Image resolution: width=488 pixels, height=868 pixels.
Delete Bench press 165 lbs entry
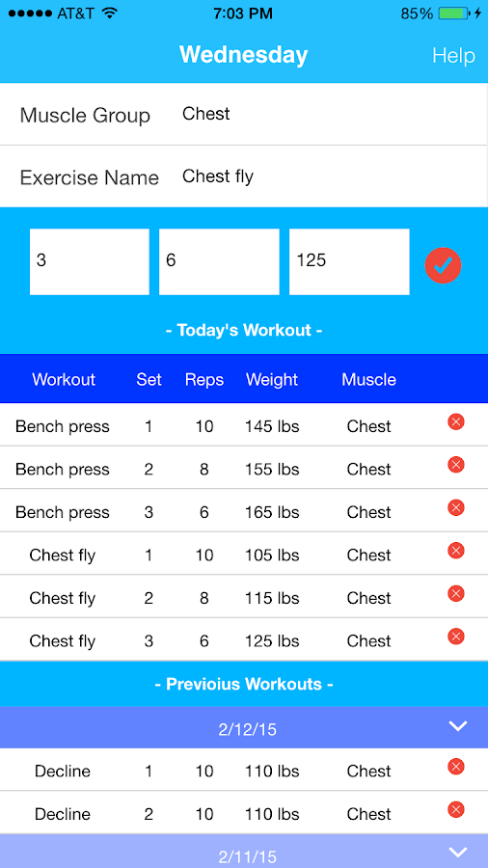(x=455, y=507)
